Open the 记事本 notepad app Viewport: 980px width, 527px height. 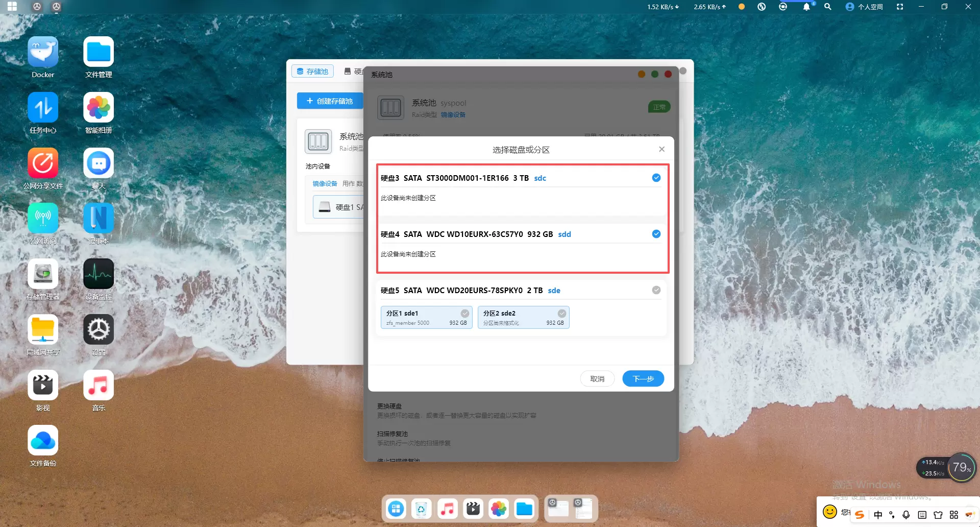point(99,219)
